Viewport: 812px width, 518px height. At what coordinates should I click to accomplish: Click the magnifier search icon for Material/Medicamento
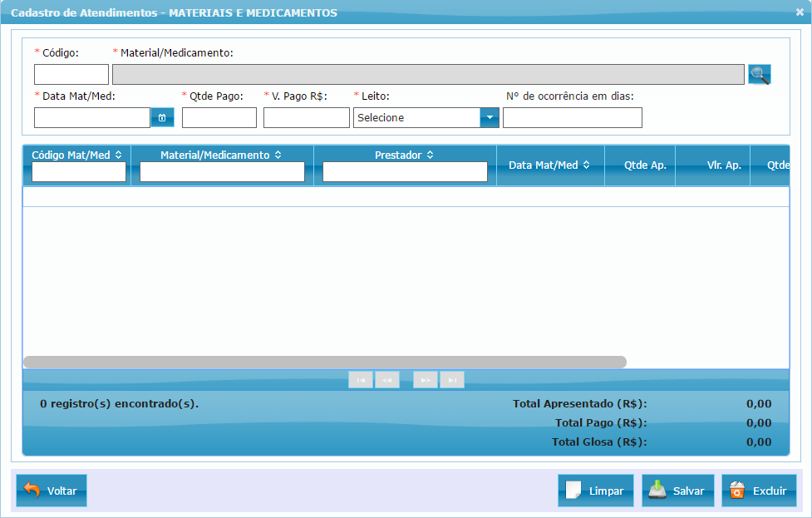(759, 75)
